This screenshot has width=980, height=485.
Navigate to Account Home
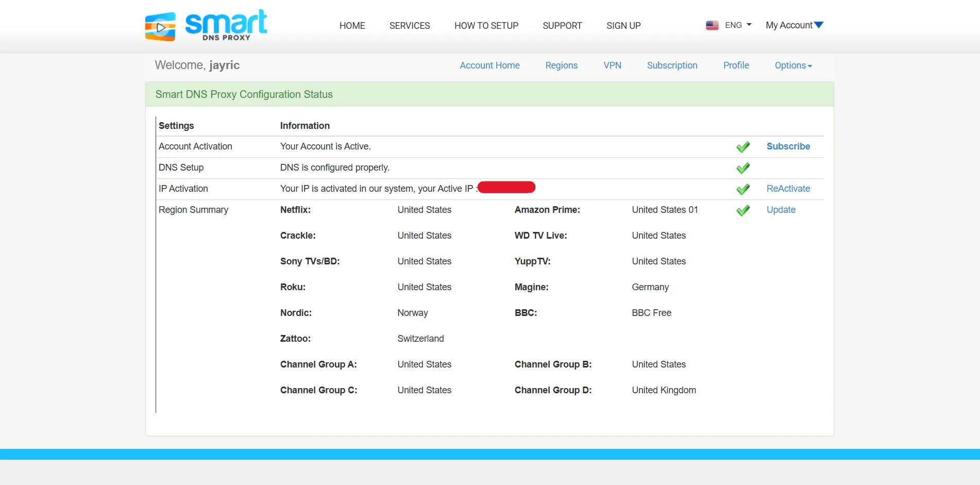point(489,65)
